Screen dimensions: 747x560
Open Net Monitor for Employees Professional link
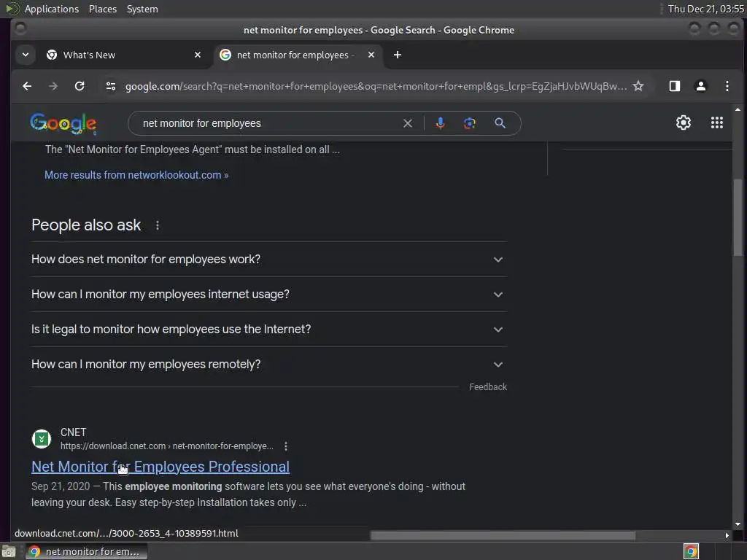pos(160,467)
